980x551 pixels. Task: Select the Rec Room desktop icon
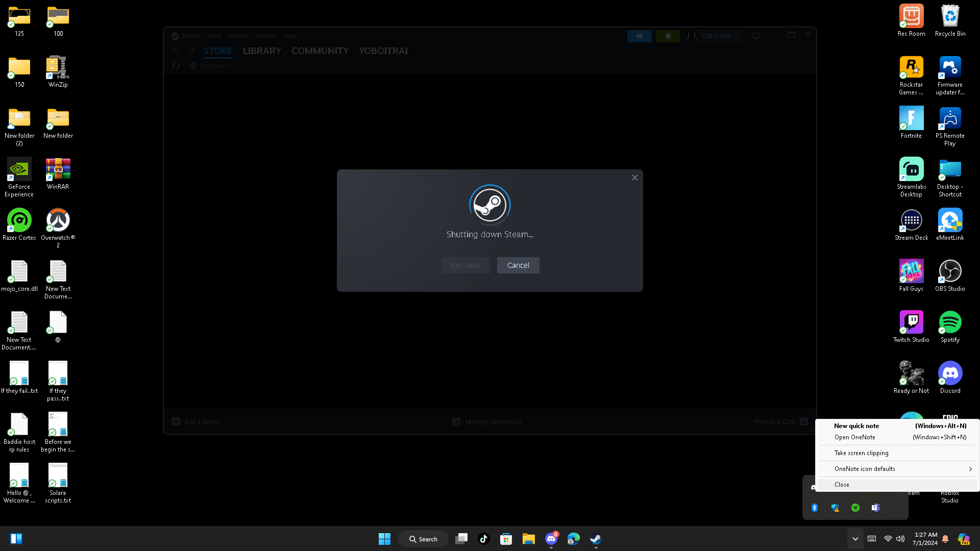pos(911,21)
